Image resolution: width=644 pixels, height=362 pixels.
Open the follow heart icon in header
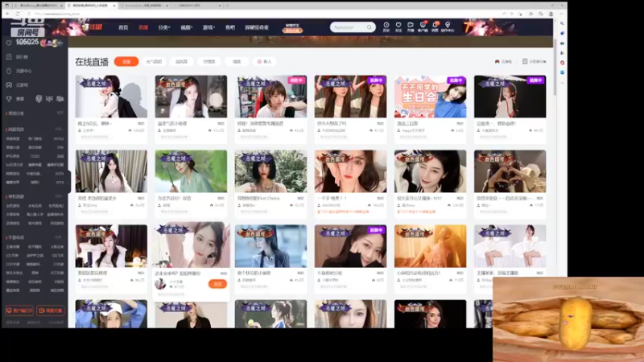point(398,26)
